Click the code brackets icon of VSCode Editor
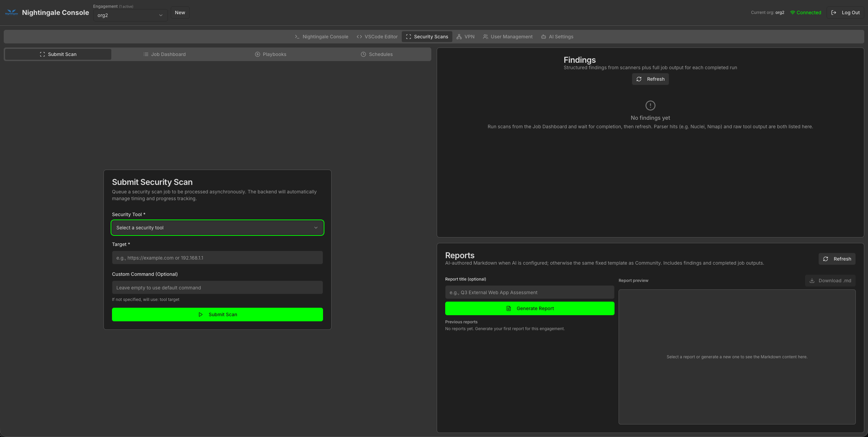Image resolution: width=868 pixels, height=437 pixels. [359, 37]
